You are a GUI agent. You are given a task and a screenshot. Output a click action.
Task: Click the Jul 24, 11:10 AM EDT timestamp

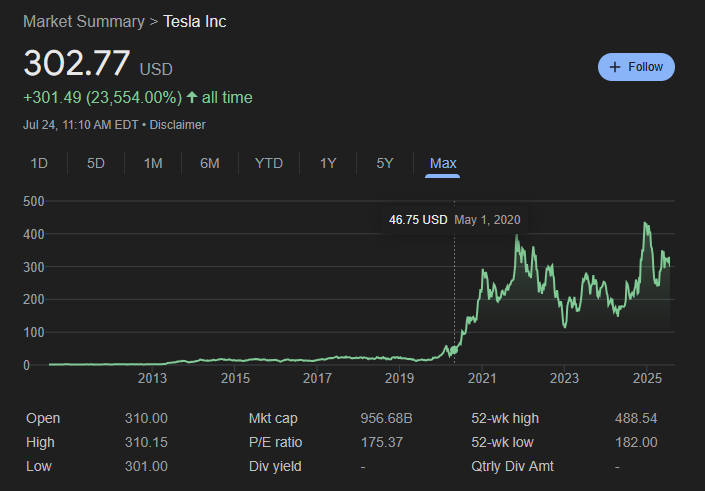click(80, 125)
